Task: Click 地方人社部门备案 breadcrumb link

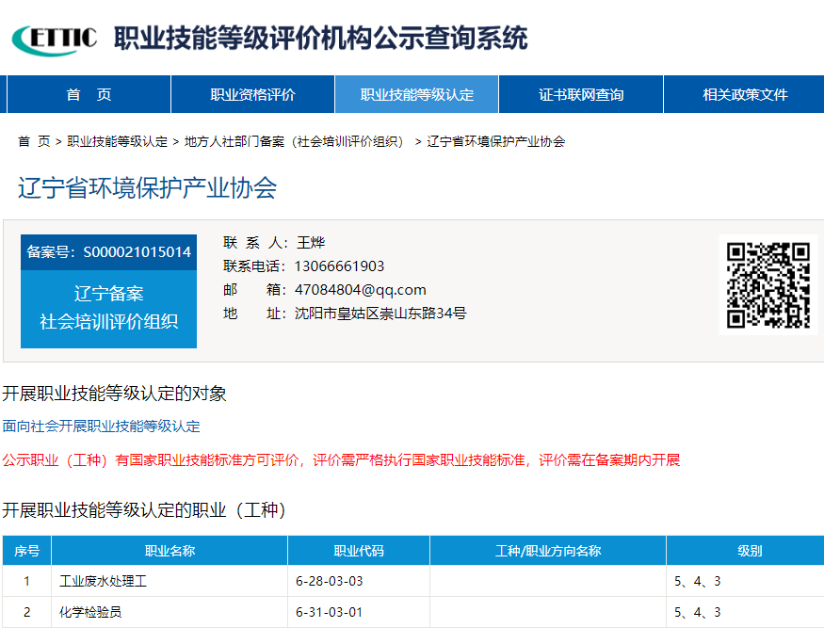Action: click(294, 141)
